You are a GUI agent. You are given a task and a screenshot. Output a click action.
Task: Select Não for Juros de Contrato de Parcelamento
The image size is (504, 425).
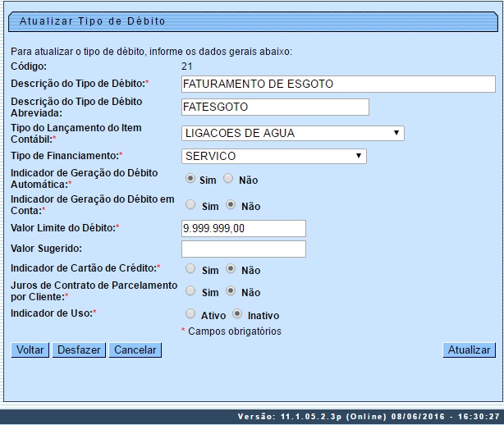[231, 290]
